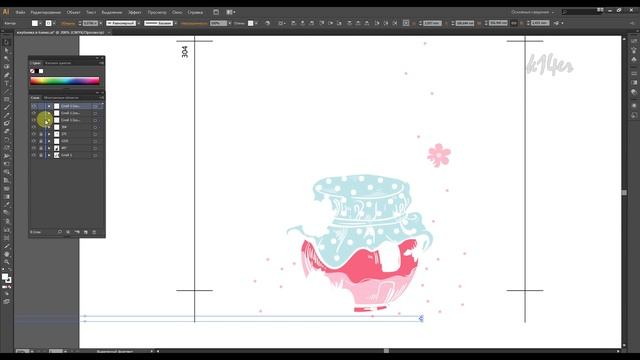Click the Непрозрачность opacity link
The height and width of the screenshot is (360, 640).
194,23
